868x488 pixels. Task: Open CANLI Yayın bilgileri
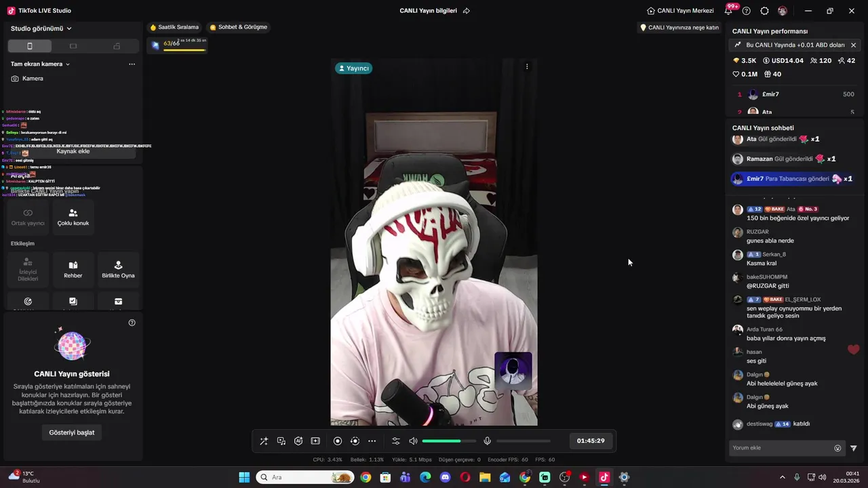[428, 11]
